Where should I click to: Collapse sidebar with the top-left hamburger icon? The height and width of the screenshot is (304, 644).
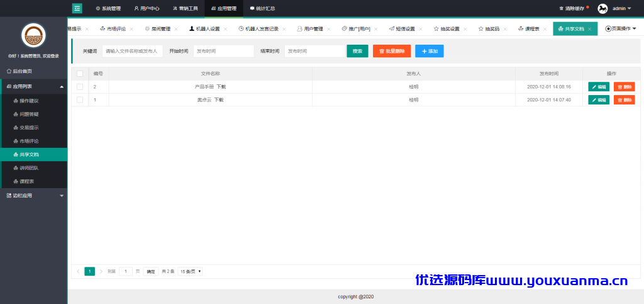tap(77, 8)
